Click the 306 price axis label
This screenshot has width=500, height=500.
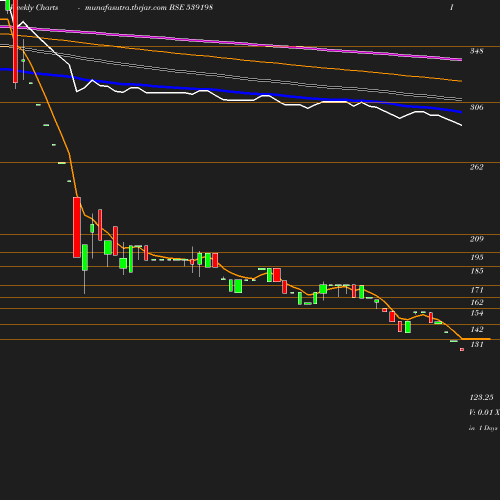[476, 107]
